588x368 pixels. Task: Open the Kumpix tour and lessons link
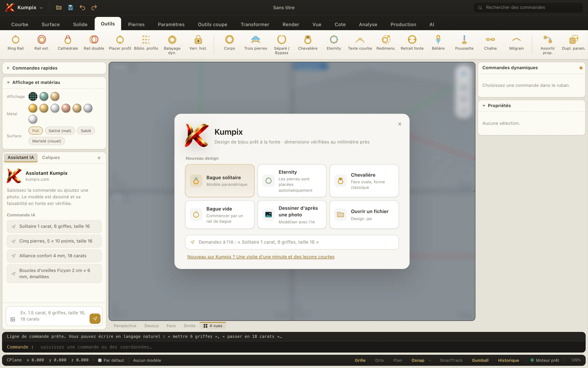point(261,256)
